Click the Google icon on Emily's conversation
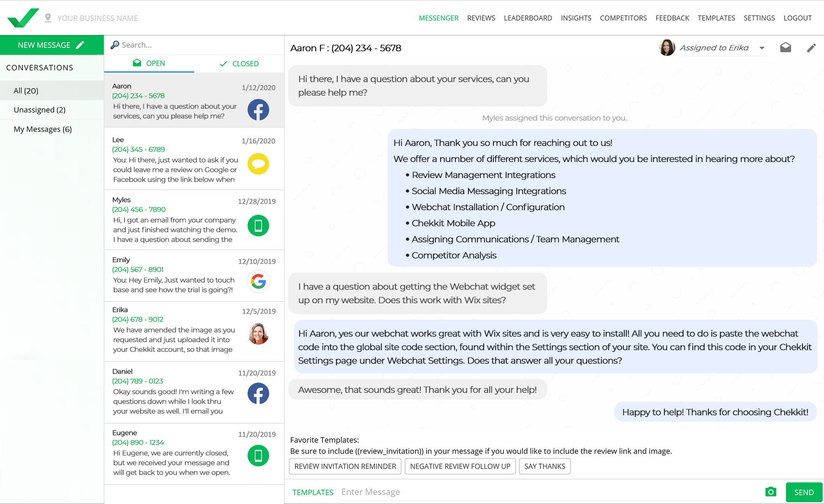The height and width of the screenshot is (504, 824). click(x=258, y=282)
